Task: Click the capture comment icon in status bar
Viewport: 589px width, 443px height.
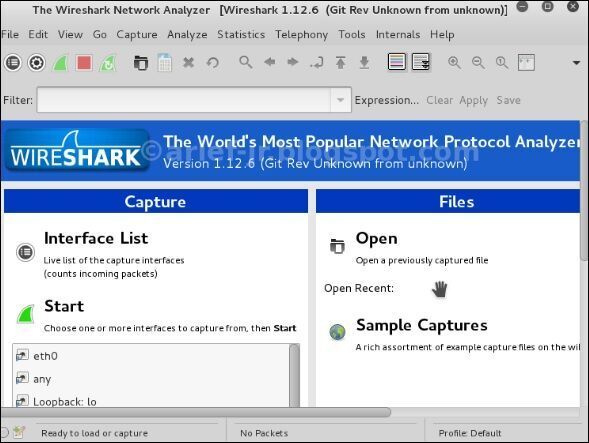Action: [x=19, y=433]
